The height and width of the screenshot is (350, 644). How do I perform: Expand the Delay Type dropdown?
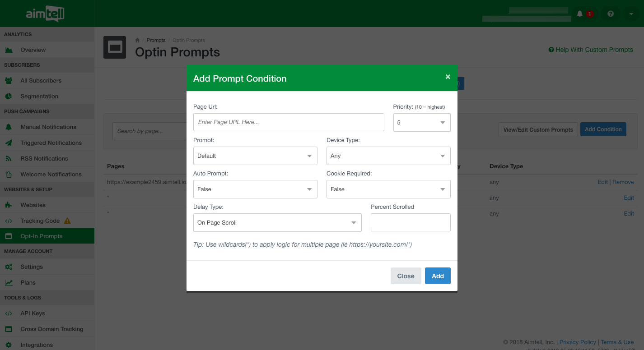277,223
